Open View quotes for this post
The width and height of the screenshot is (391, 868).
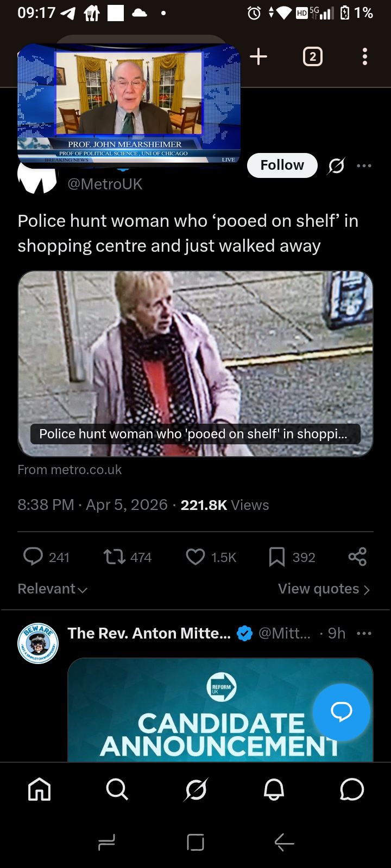pyautogui.click(x=324, y=589)
